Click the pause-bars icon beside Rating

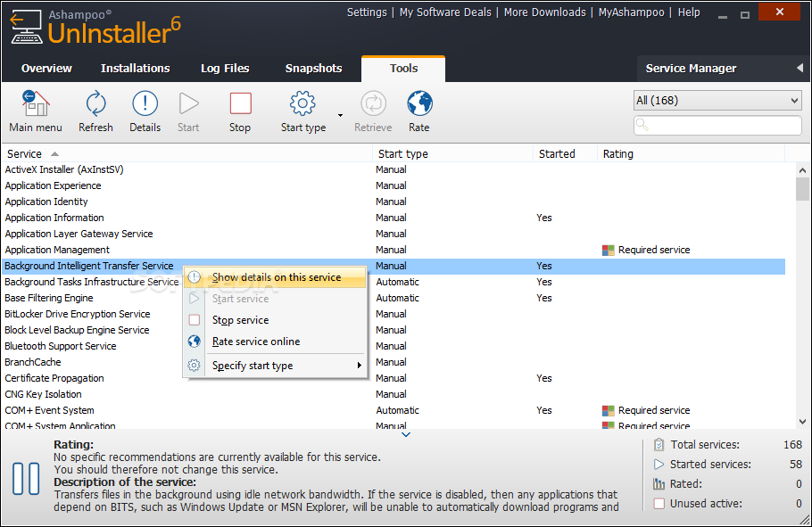pos(26,479)
